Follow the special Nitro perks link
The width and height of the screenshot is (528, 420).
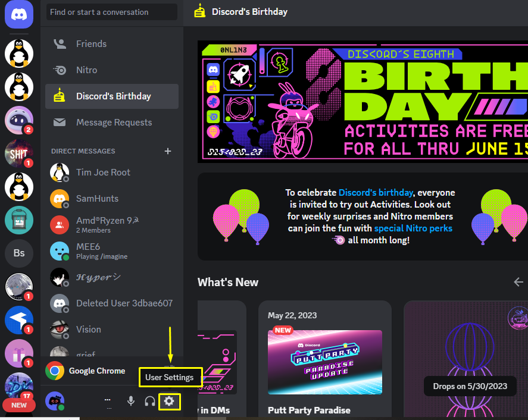pos(413,228)
